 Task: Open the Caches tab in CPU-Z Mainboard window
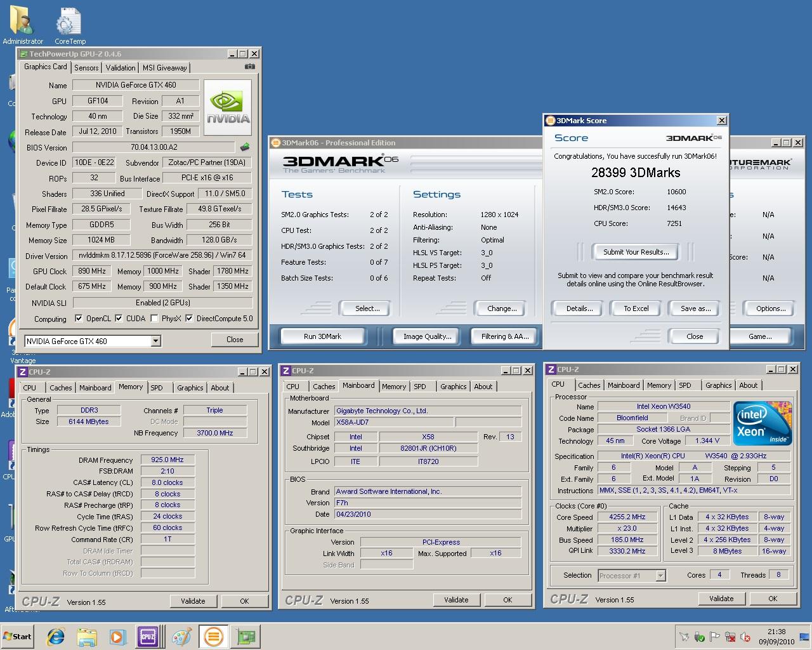point(324,387)
